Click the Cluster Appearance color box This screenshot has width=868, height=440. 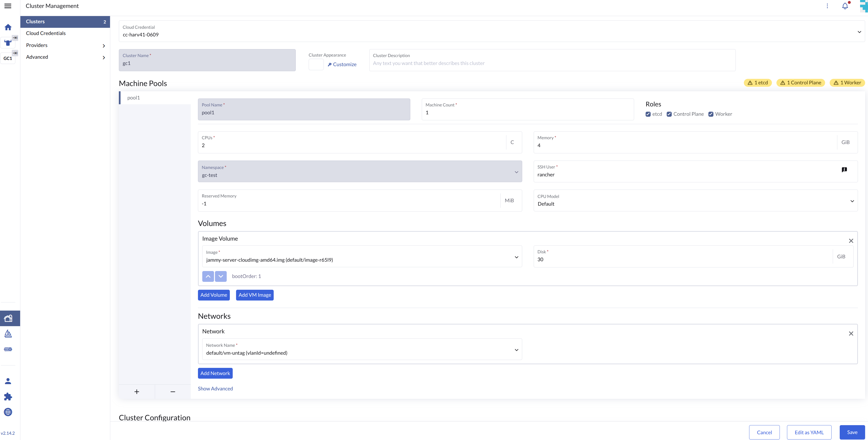click(x=316, y=64)
